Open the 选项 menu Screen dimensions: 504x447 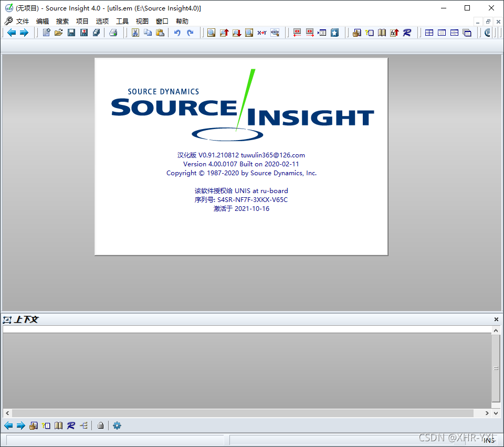102,21
